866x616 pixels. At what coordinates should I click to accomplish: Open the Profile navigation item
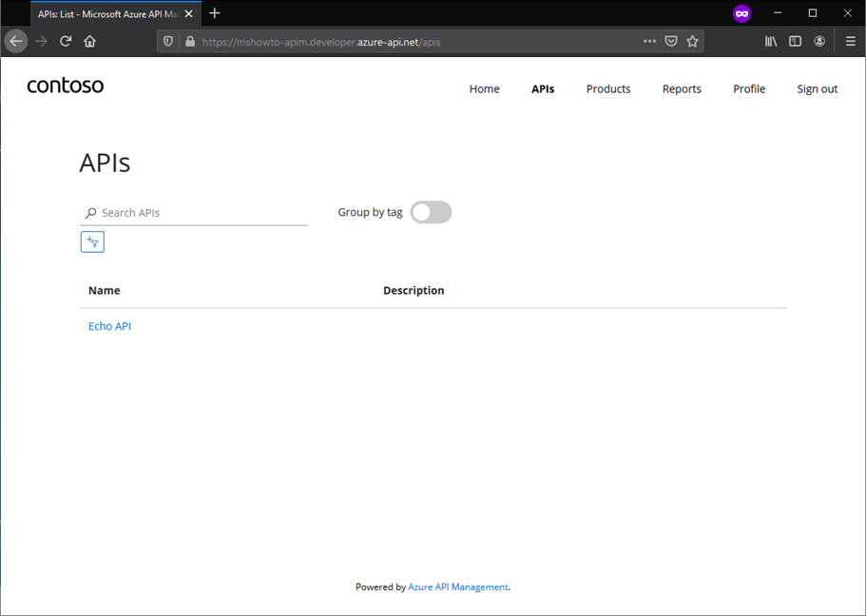coord(749,89)
